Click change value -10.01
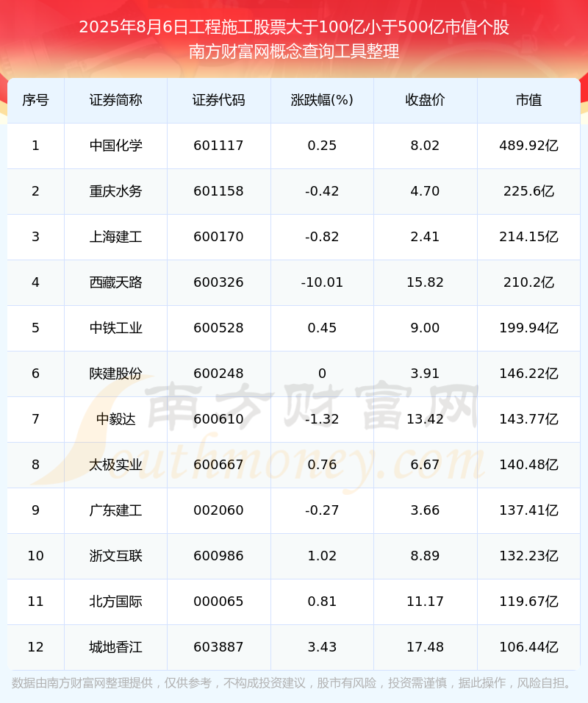The image size is (588, 703). click(x=322, y=282)
